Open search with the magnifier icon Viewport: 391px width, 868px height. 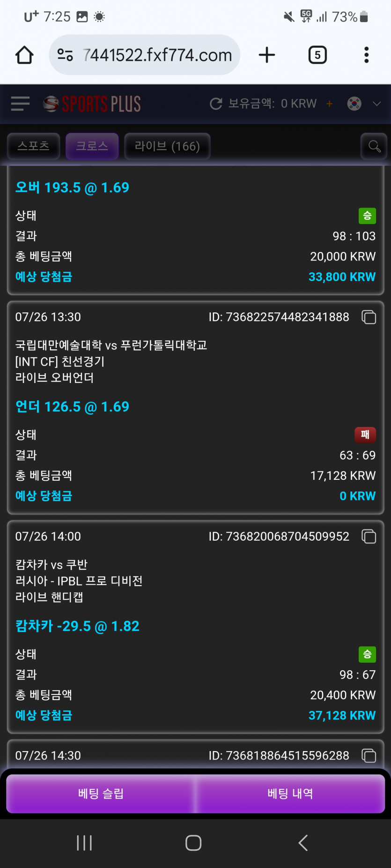click(x=374, y=146)
